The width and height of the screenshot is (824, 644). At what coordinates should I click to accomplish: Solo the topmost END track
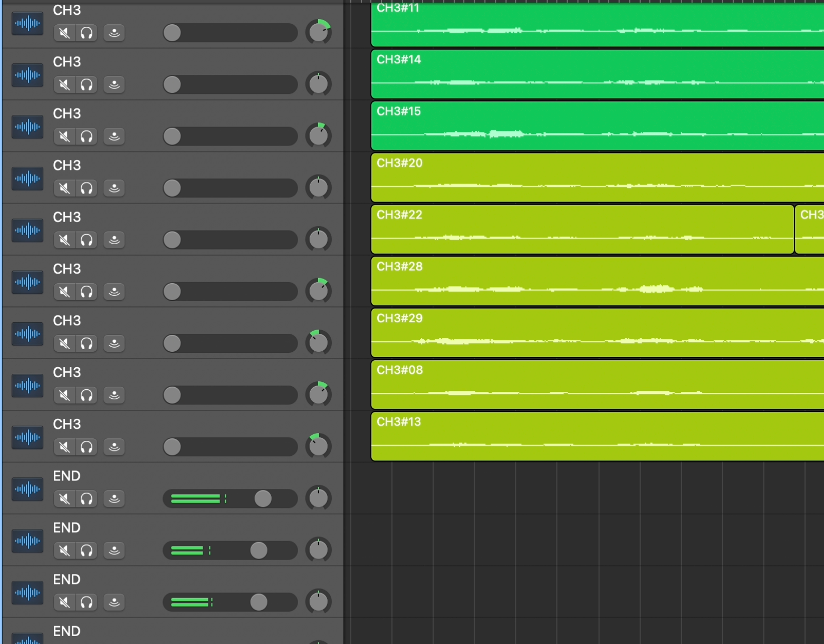pos(87,498)
